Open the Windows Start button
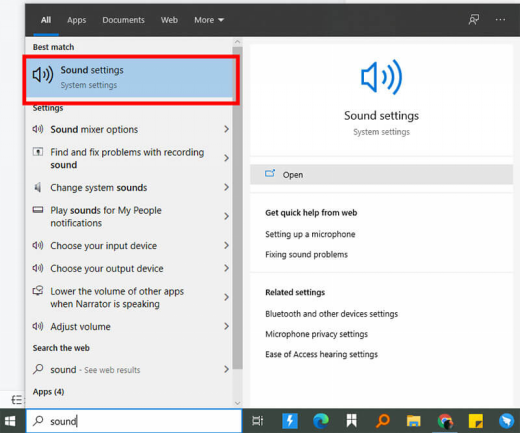This screenshot has width=521, height=433. tap(10, 421)
